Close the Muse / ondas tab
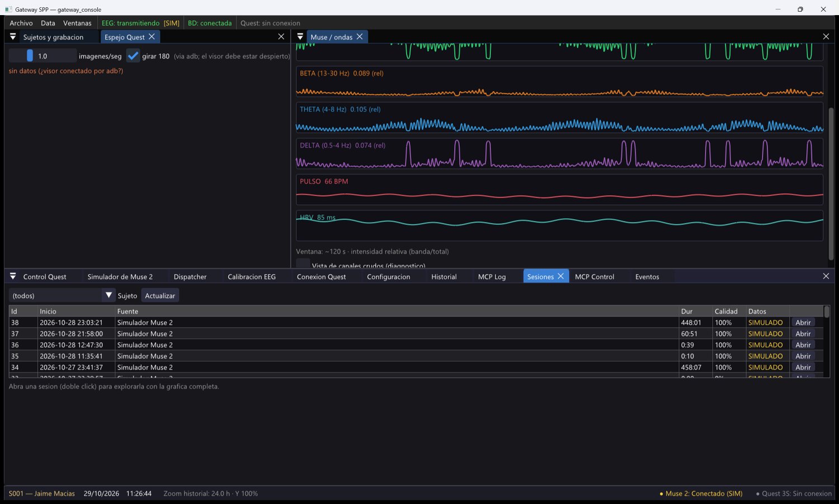839x504 pixels. (360, 37)
